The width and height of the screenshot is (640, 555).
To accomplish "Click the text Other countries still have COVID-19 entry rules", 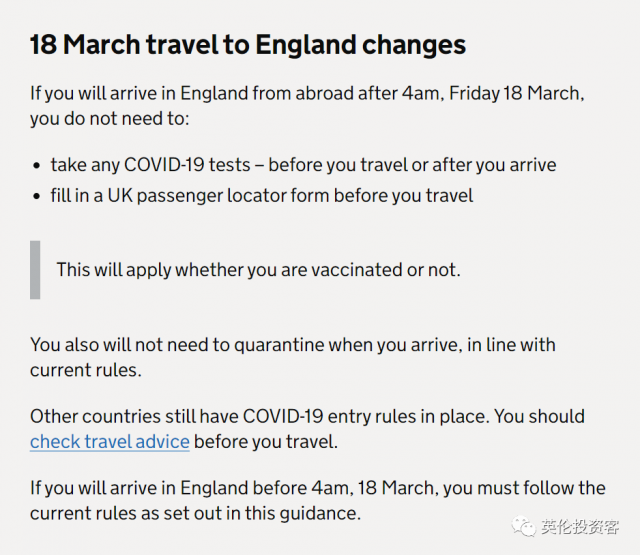I will [x=259, y=417].
